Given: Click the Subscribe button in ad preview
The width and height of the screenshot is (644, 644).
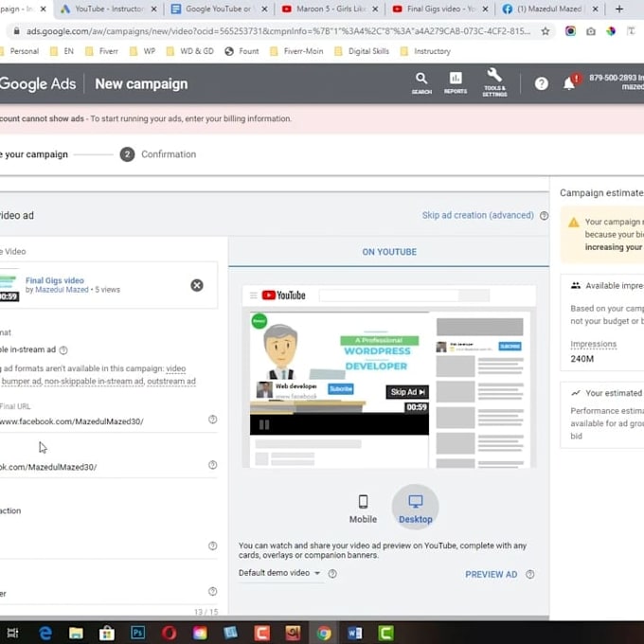Looking at the screenshot, I should tap(341, 388).
